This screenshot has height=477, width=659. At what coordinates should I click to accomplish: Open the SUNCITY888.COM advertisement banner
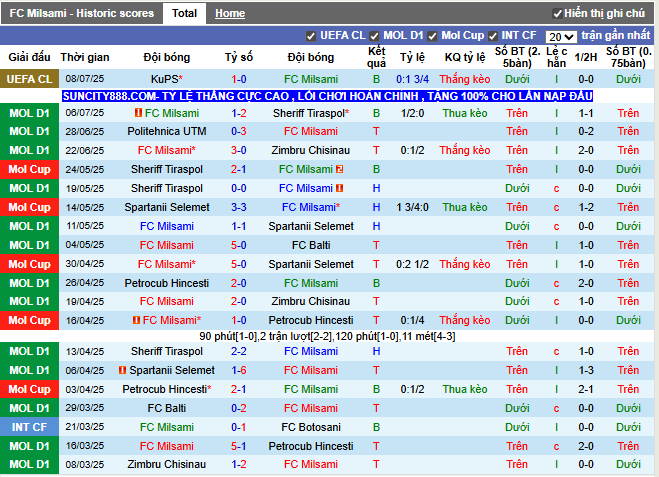327,96
